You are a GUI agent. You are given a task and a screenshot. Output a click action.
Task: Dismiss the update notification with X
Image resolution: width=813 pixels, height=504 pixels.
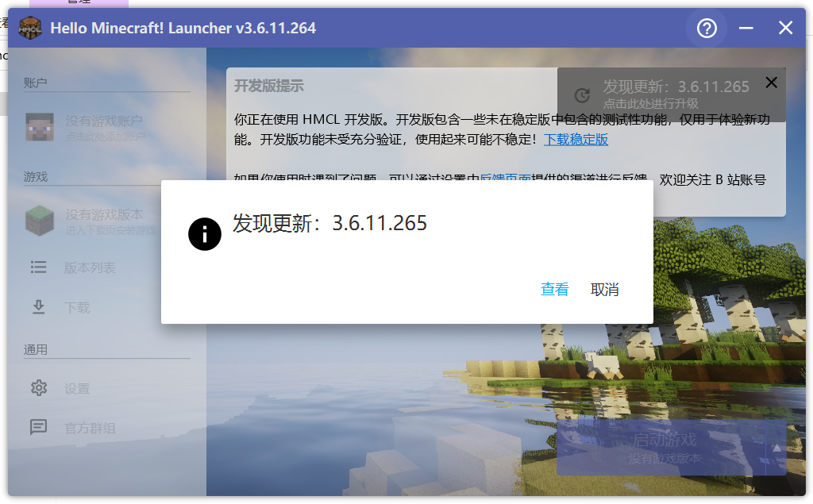(x=771, y=83)
